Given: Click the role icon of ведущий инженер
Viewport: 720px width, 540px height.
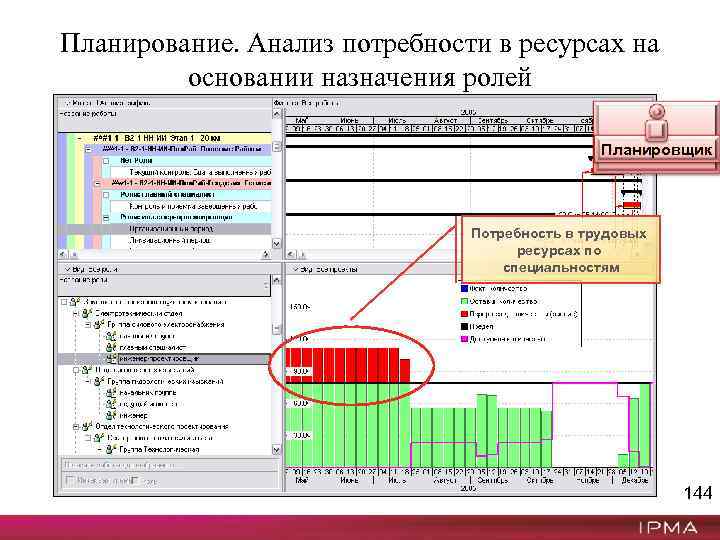Looking at the screenshot, I should (111, 404).
